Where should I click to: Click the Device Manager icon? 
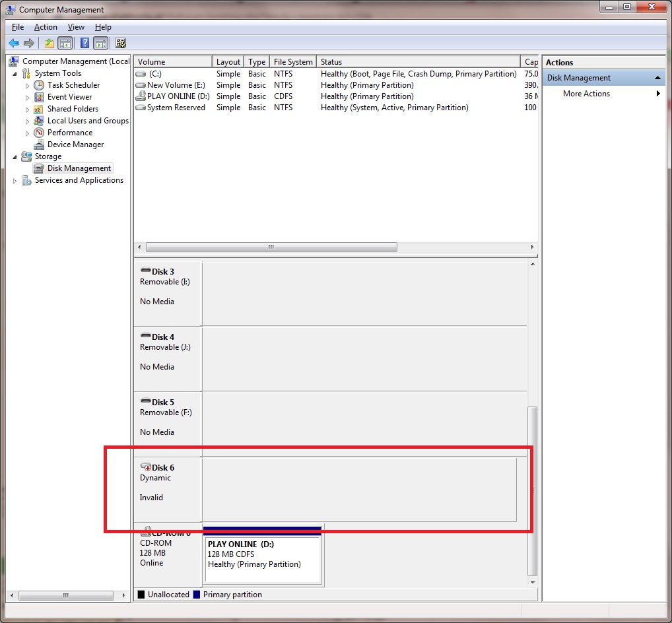(39, 145)
